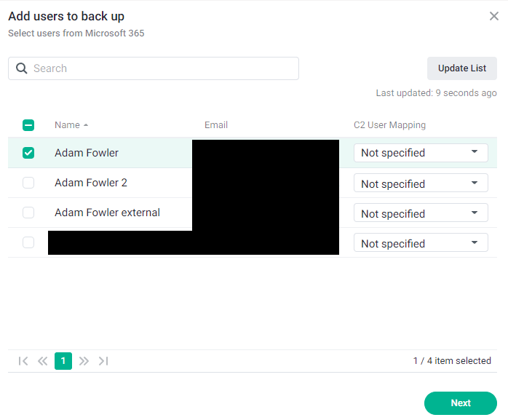508x420 pixels.
Task: Select the Adam Fowler external checkbox
Action: (28, 213)
